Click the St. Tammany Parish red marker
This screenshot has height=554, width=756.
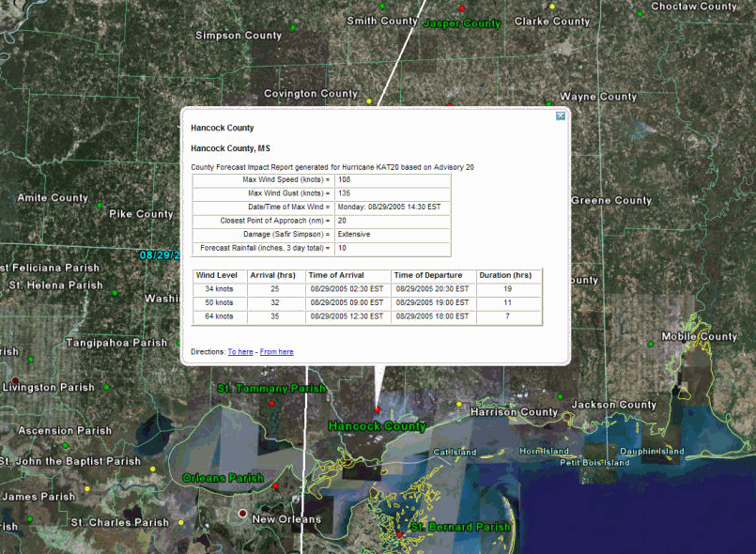(272, 403)
